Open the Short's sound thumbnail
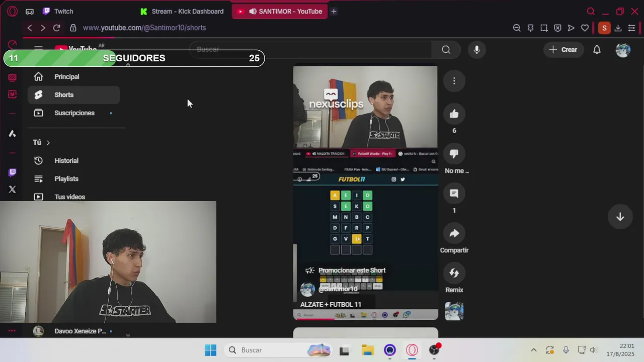The width and height of the screenshot is (644, 362). tap(454, 311)
